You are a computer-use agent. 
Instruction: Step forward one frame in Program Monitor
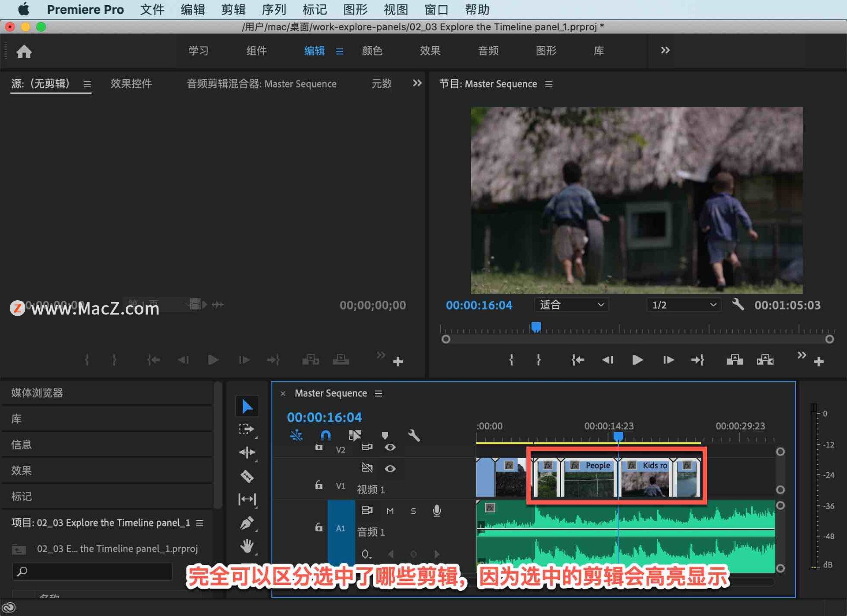(x=668, y=360)
